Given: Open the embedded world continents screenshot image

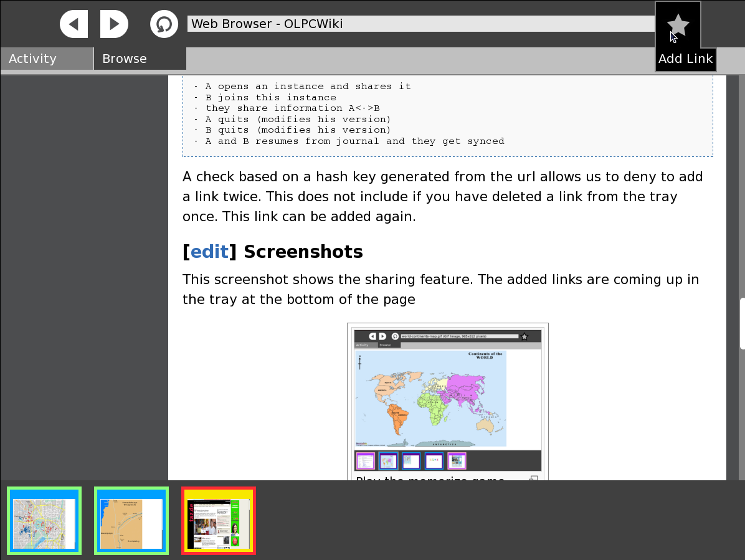Looking at the screenshot, I should tap(447, 399).
